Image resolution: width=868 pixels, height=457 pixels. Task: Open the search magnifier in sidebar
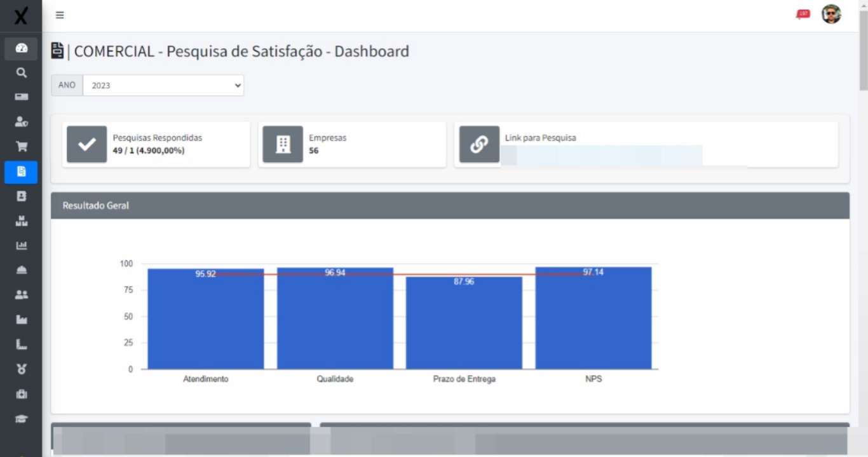(x=21, y=73)
